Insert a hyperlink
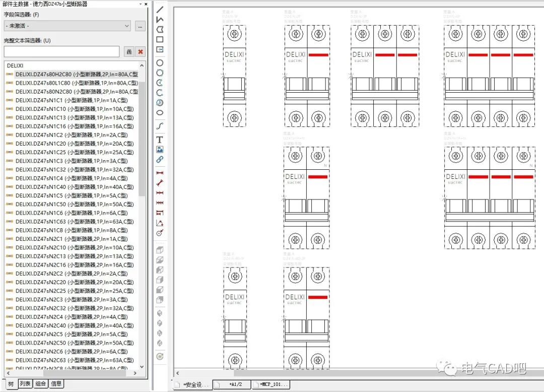Image resolution: width=544 pixels, height=392 pixels. click(x=160, y=160)
